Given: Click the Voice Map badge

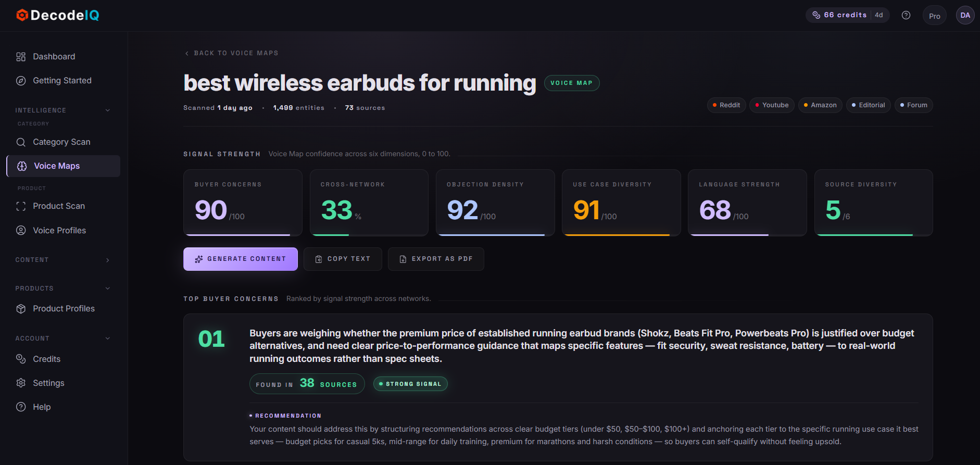Looking at the screenshot, I should point(572,83).
